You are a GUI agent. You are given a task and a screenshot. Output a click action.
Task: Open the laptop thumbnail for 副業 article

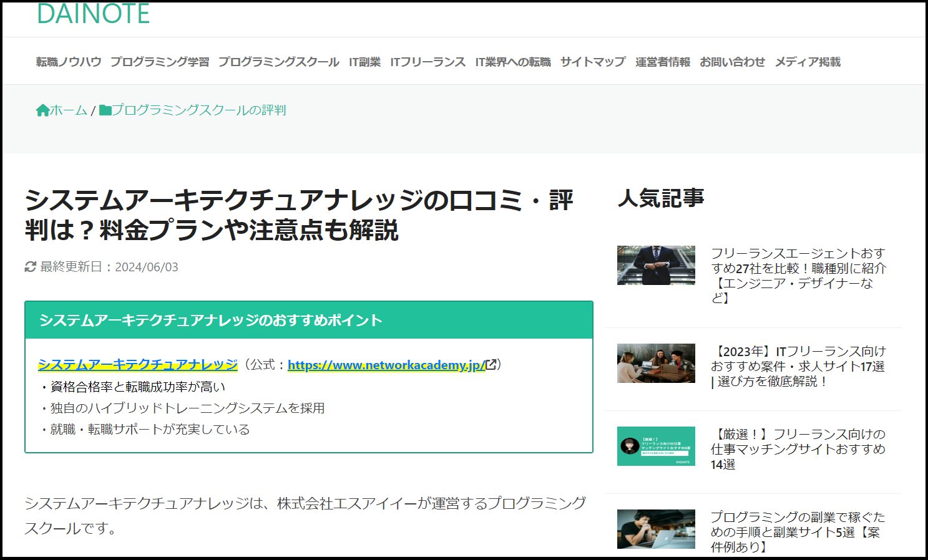[656, 529]
